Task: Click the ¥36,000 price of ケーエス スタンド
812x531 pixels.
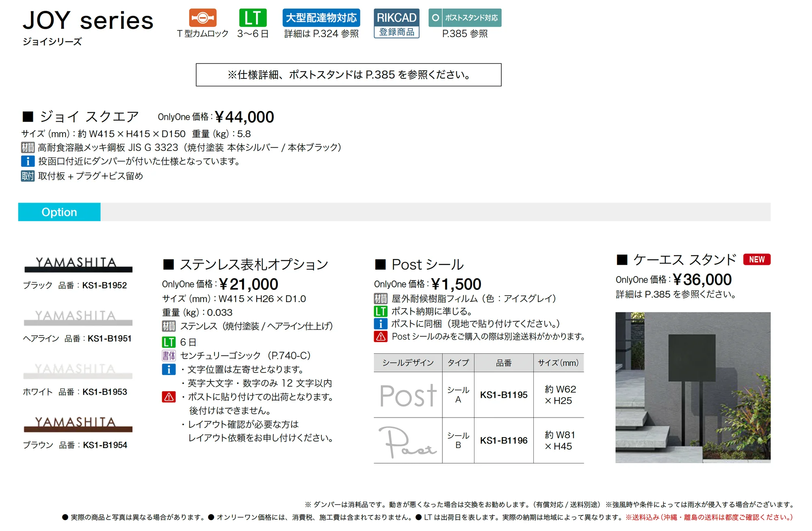Action: pos(702,279)
